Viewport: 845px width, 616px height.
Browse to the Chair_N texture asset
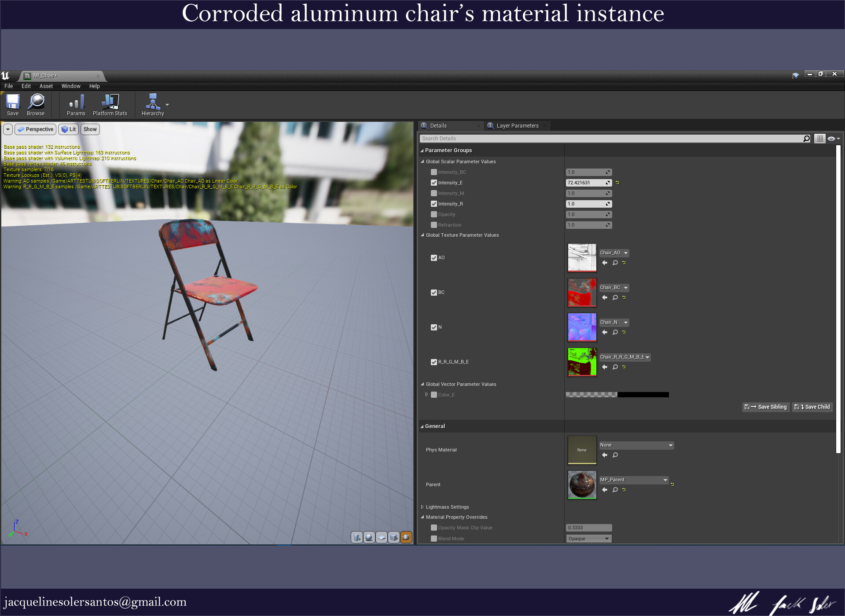615,332
